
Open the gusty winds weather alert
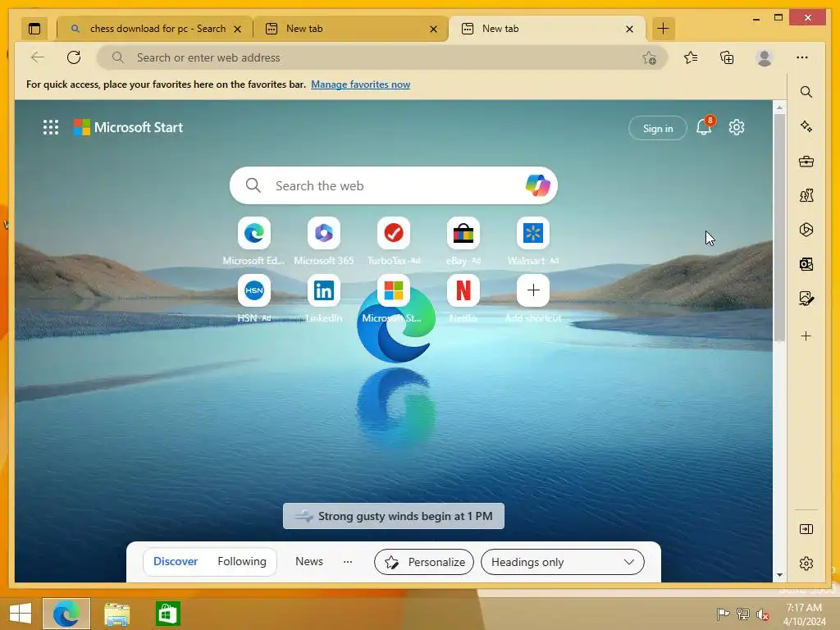click(x=393, y=516)
